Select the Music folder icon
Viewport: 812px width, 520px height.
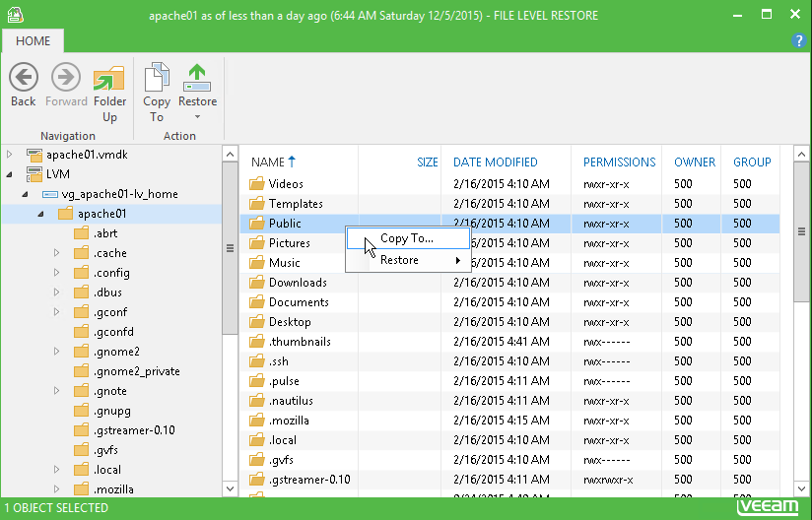coord(256,262)
